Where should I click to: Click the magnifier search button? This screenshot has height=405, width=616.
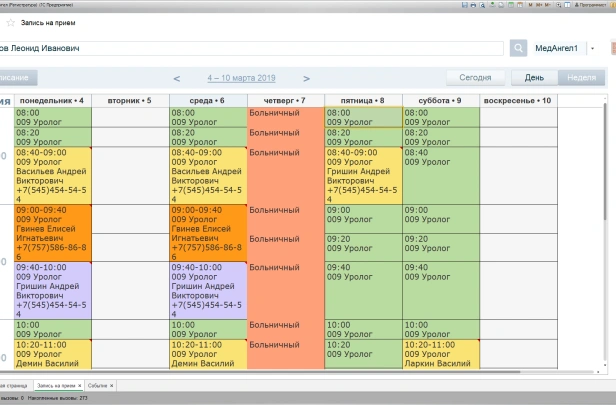[x=518, y=48]
